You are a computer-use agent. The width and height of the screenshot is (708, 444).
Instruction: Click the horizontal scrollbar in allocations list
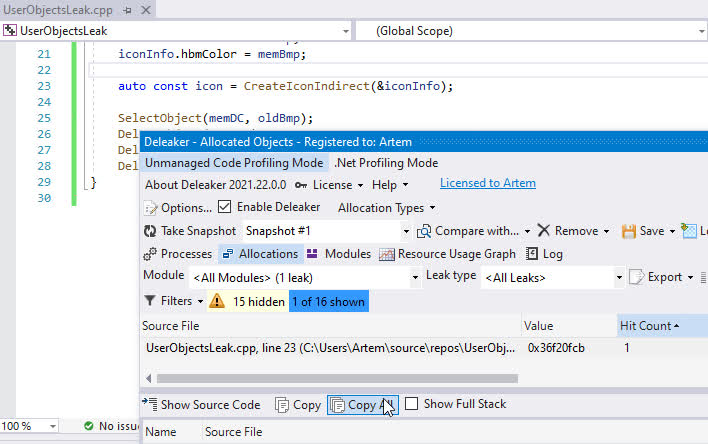(337, 379)
